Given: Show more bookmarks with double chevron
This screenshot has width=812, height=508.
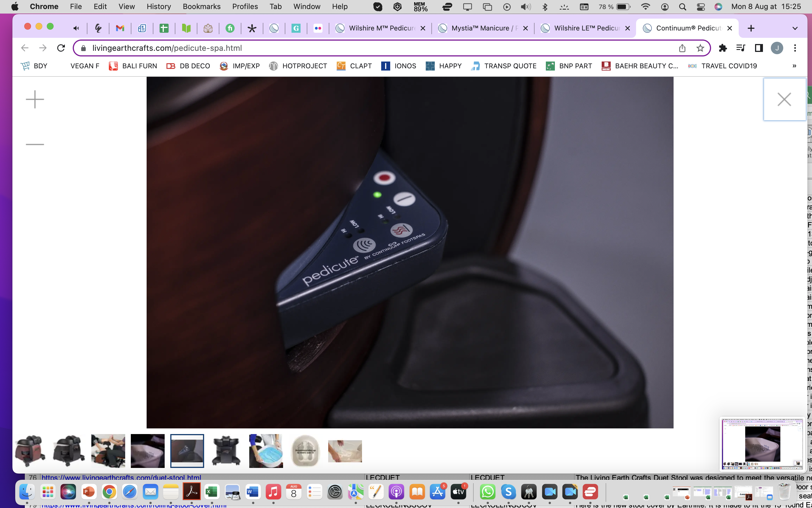Looking at the screenshot, I should (x=794, y=66).
